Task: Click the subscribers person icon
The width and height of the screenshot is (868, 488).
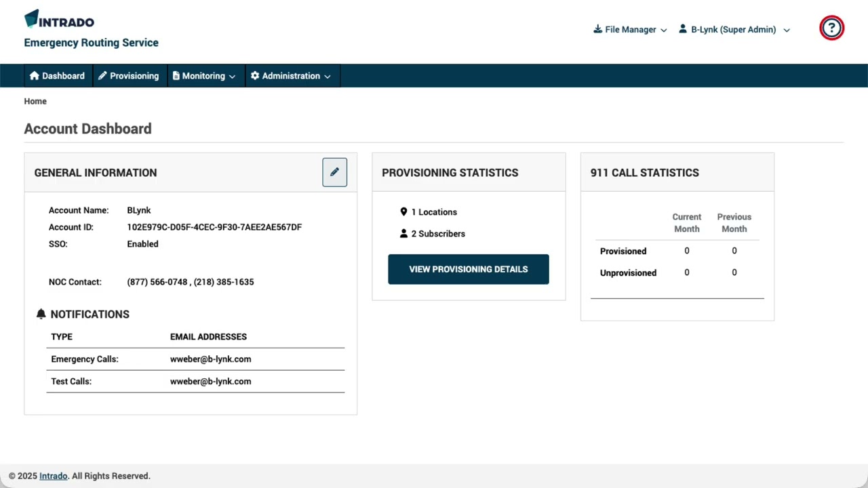Action: 403,234
